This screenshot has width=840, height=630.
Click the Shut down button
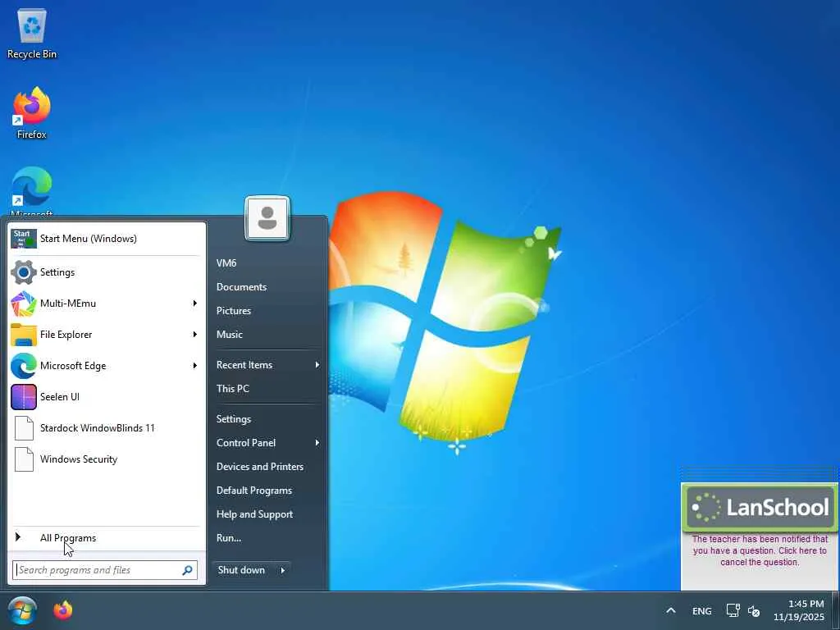[244, 570]
